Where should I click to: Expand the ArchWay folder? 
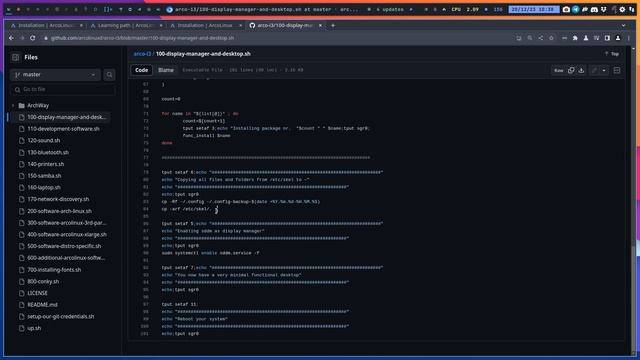tap(13, 106)
